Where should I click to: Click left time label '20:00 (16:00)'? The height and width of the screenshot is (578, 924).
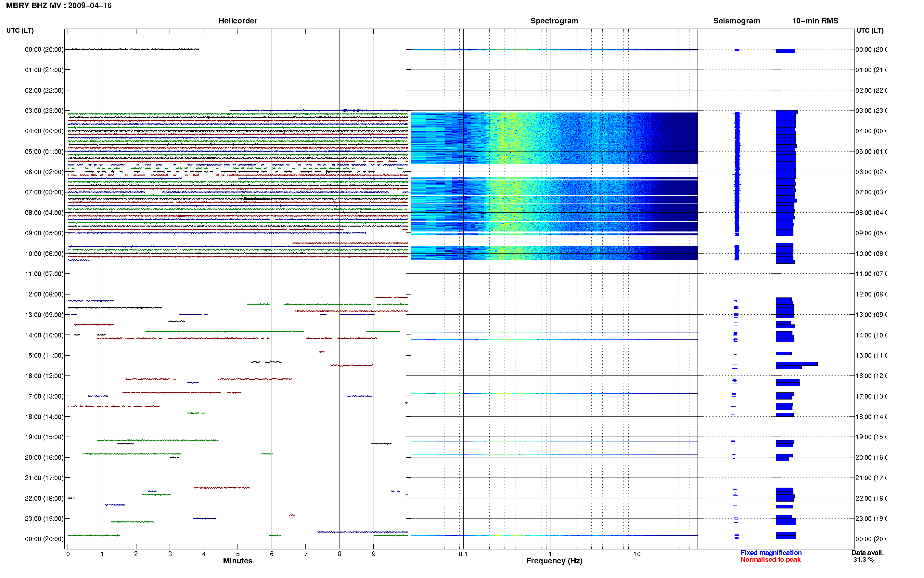[44, 458]
